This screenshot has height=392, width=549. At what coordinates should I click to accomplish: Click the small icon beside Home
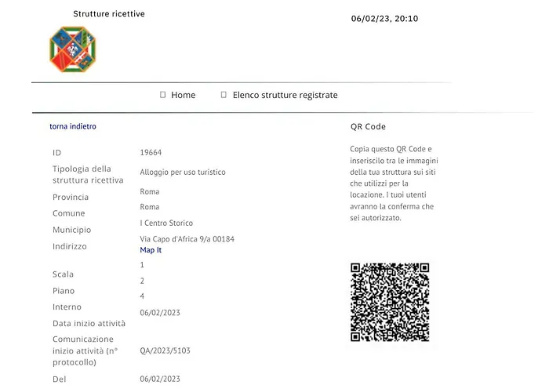click(x=163, y=95)
